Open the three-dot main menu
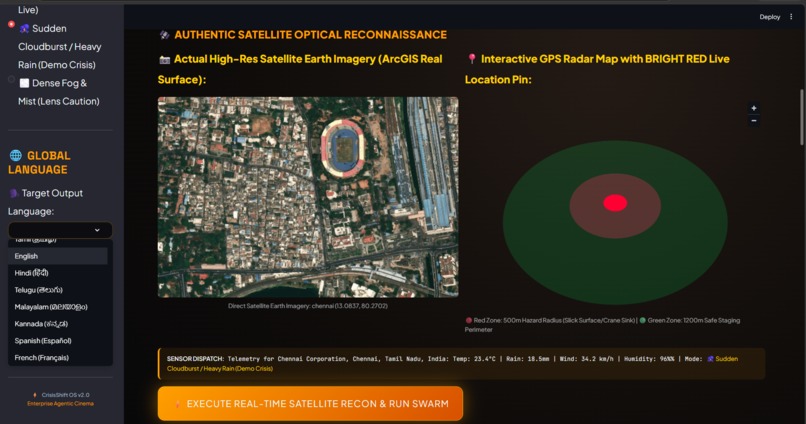This screenshot has width=806, height=424. point(791,17)
